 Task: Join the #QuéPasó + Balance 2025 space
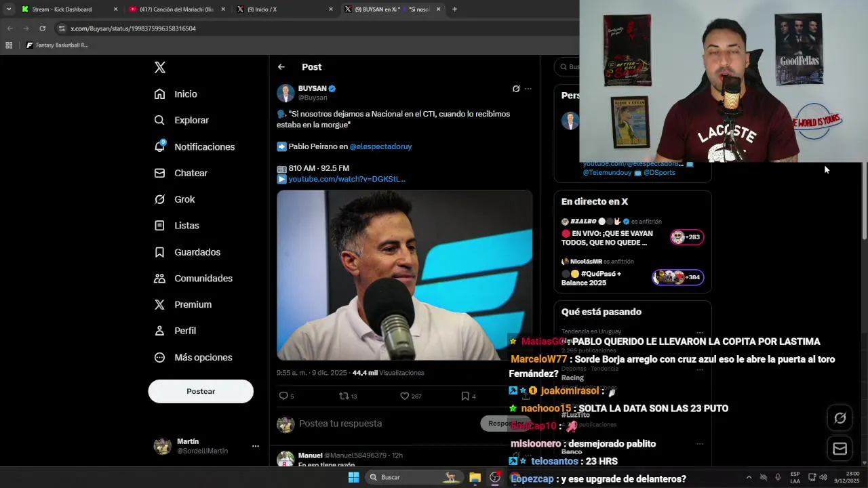pyautogui.click(x=678, y=277)
